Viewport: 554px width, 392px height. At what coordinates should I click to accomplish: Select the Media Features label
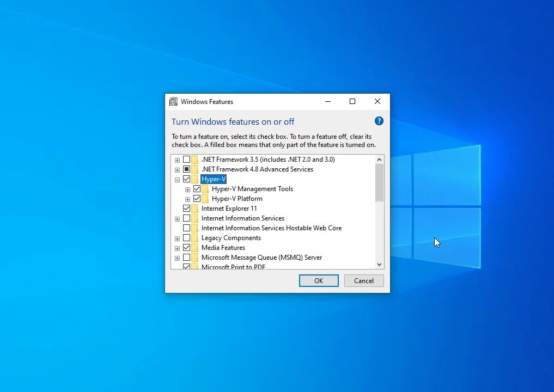[x=223, y=248]
